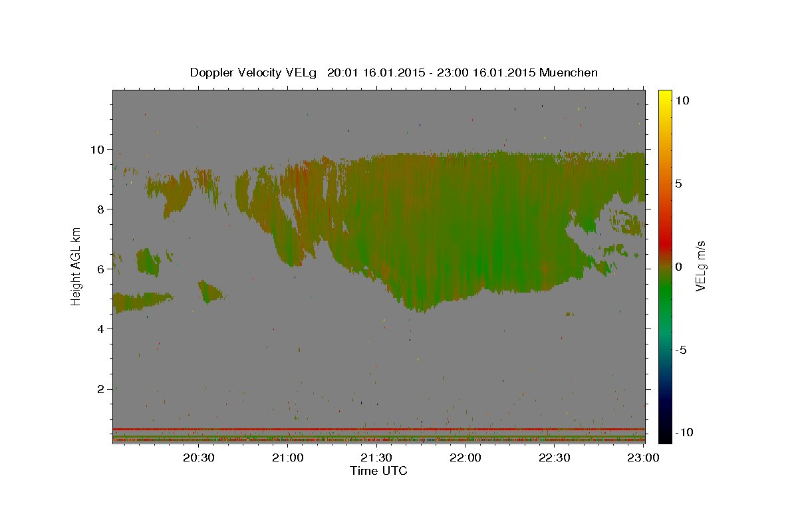This screenshot has height=532, width=798.
Task: Click the 21:00 time tick label
Action: (x=288, y=458)
